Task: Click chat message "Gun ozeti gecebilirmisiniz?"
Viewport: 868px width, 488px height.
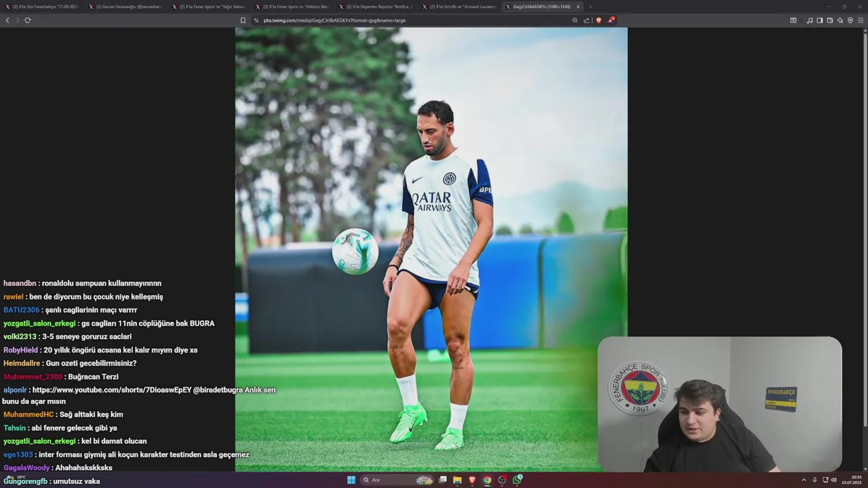Action: 91,363
